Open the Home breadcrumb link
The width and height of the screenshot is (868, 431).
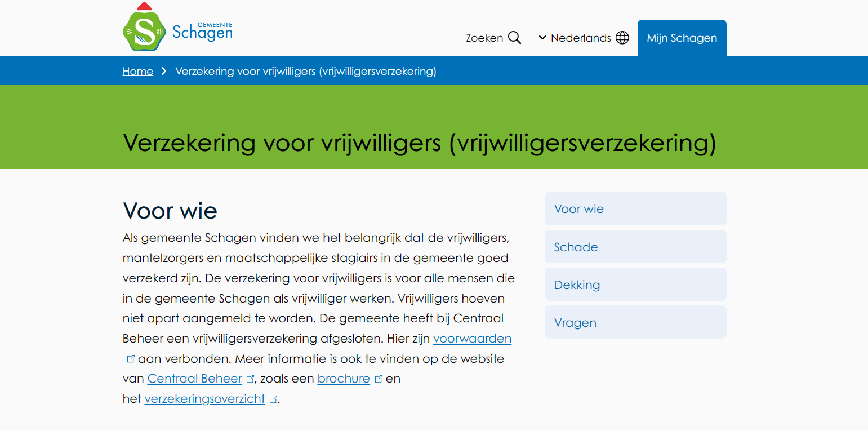[137, 71]
